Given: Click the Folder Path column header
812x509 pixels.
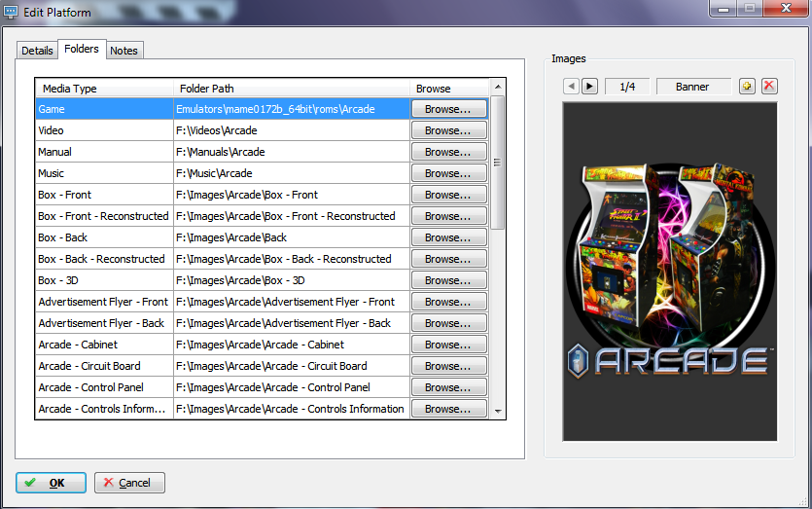Looking at the screenshot, I should click(292, 89).
